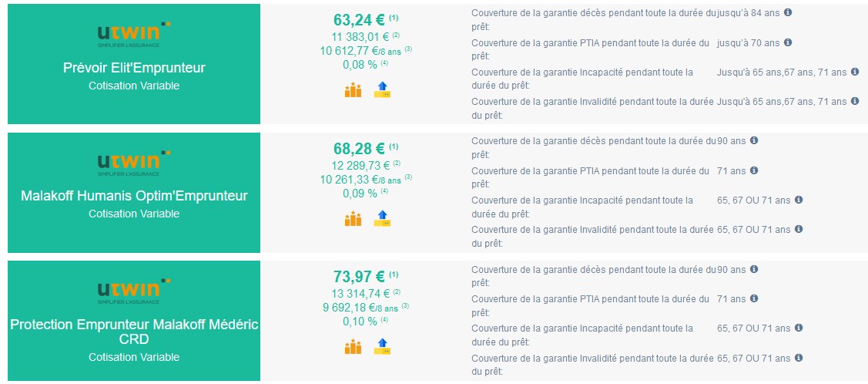Image resolution: width=868 pixels, height=384 pixels.
Task: Click upload icon for Malakoff Humanis Optim'Emprunteur
Action: [382, 218]
